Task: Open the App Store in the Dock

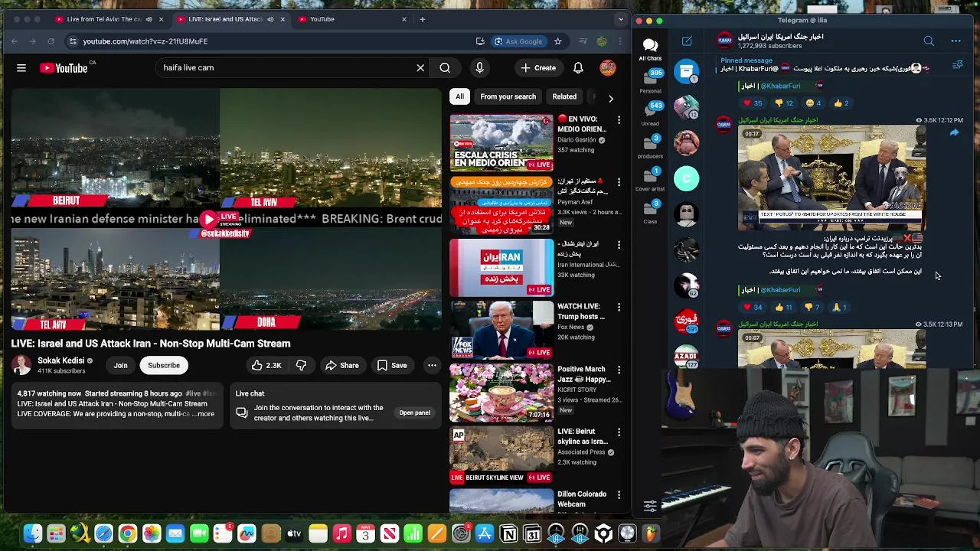Action: point(485,533)
